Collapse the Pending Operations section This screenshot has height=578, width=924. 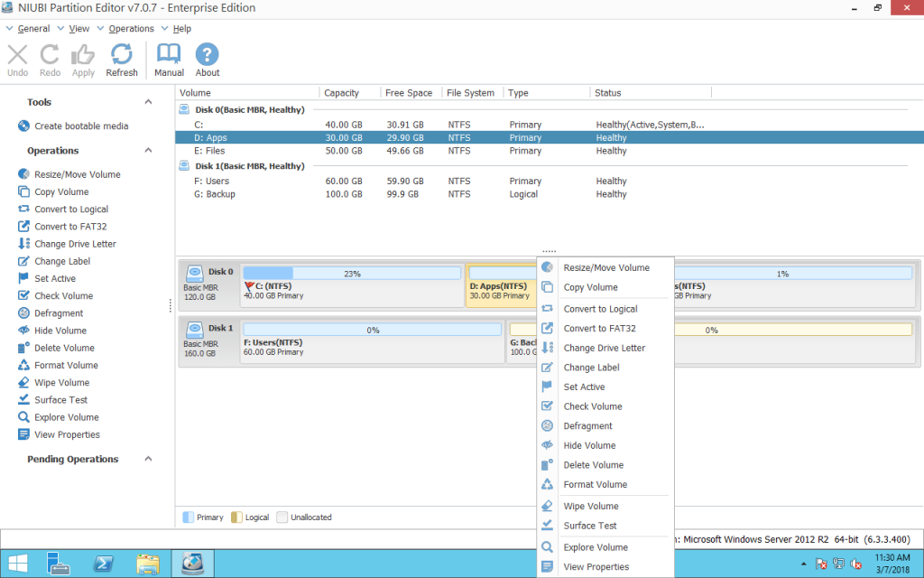coord(148,459)
